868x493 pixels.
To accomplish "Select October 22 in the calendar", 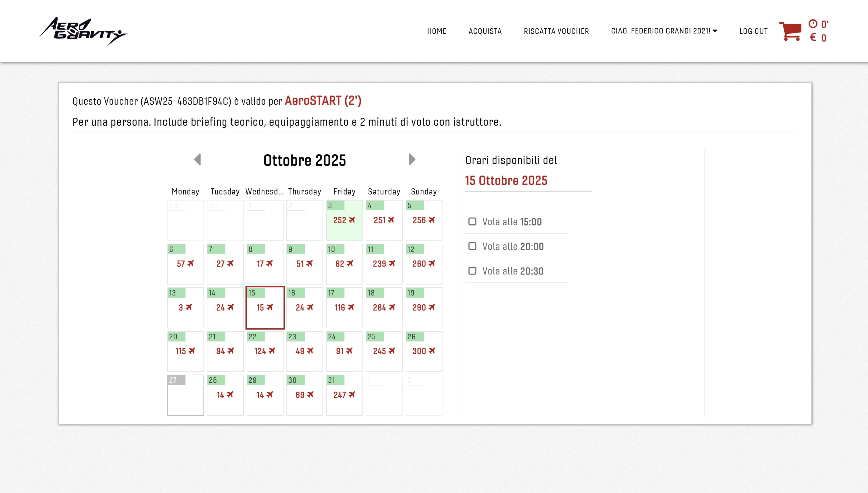I will point(265,351).
